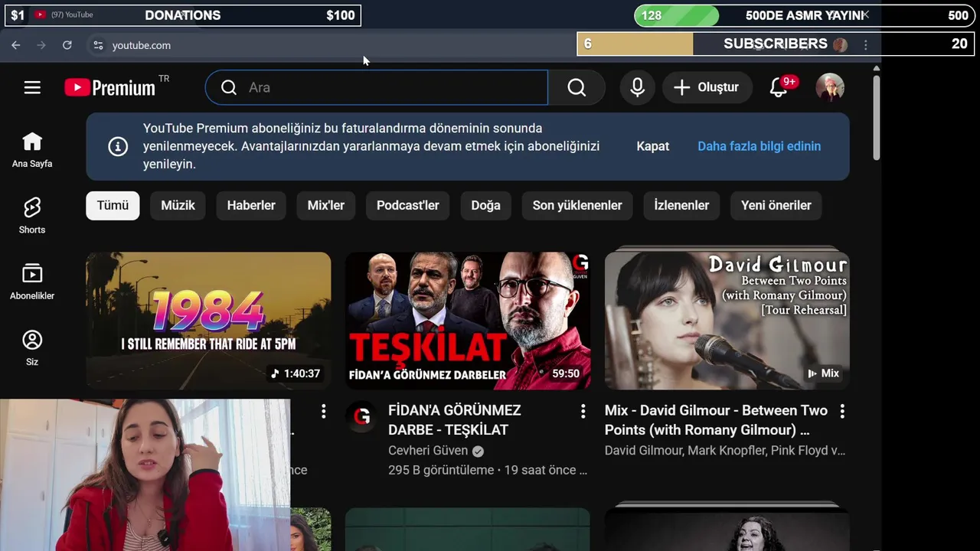
Task: Select the Müzik filter chip
Action: click(x=178, y=206)
